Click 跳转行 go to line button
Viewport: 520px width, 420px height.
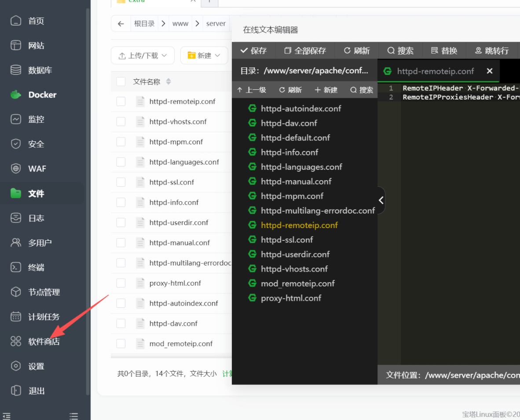[x=492, y=51]
